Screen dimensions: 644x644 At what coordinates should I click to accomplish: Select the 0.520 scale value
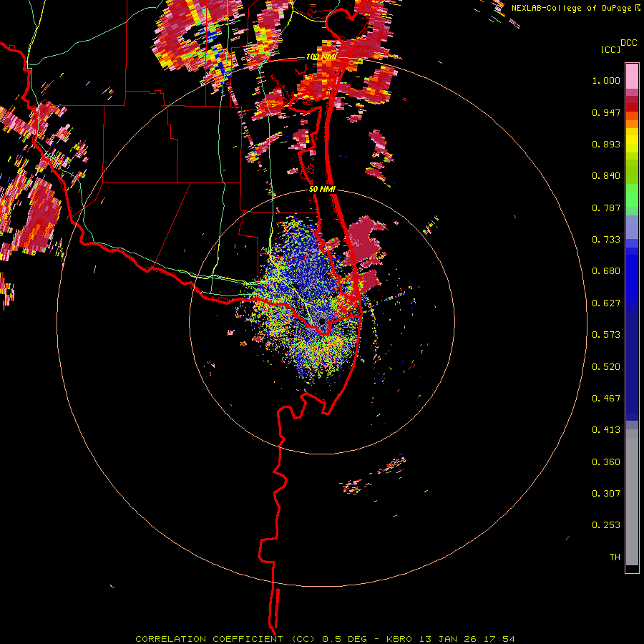coord(606,367)
